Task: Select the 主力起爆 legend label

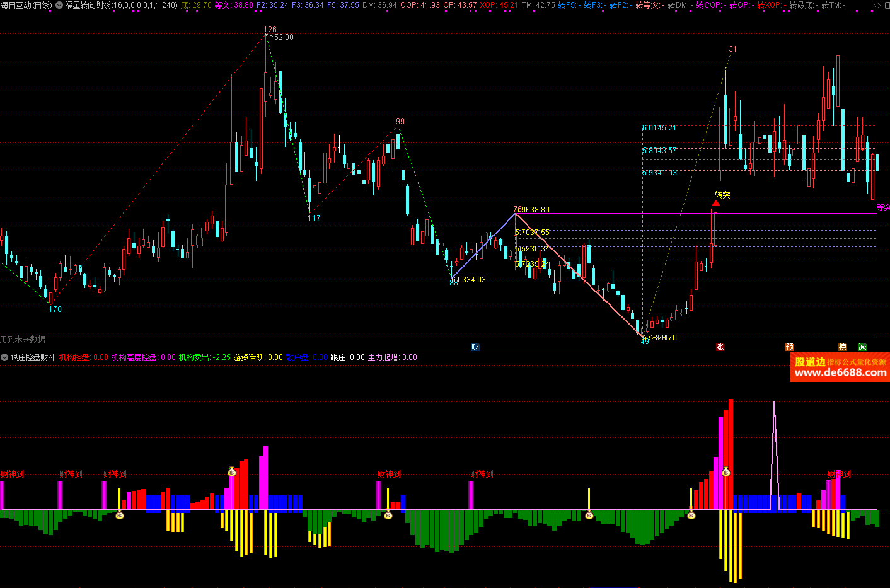Action: point(383,357)
